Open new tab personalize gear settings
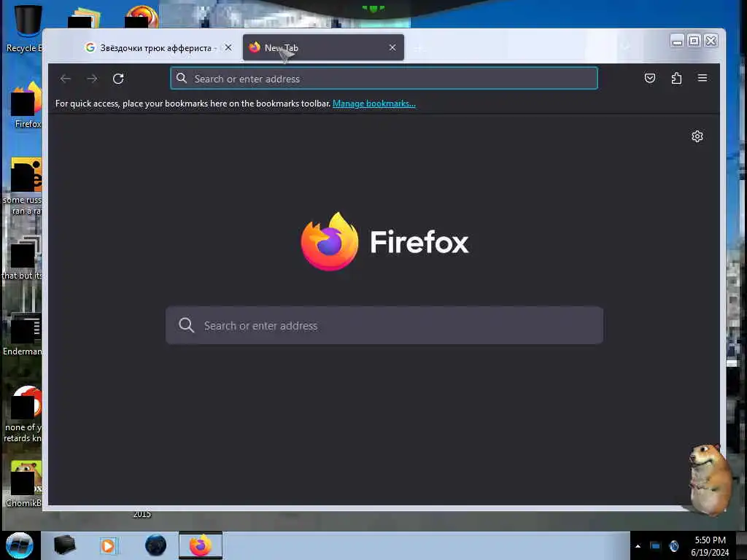Screen dimensions: 747x560 click(x=697, y=136)
